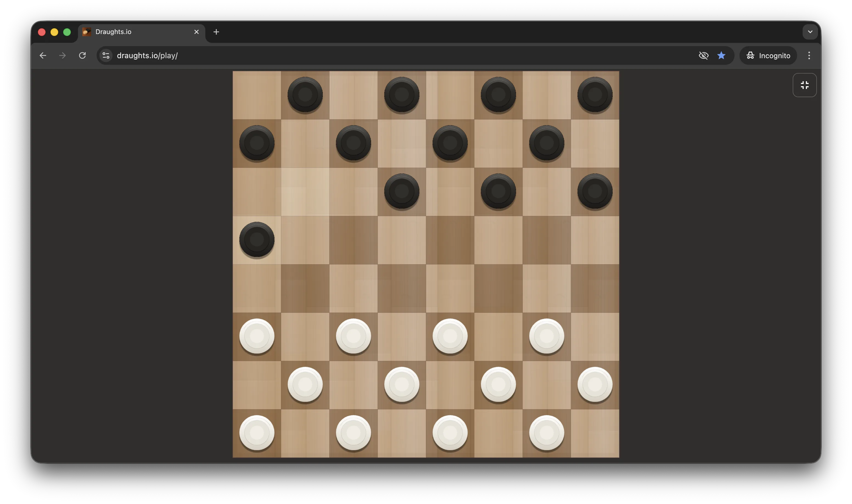Open the site settings icon in address bar

click(105, 55)
